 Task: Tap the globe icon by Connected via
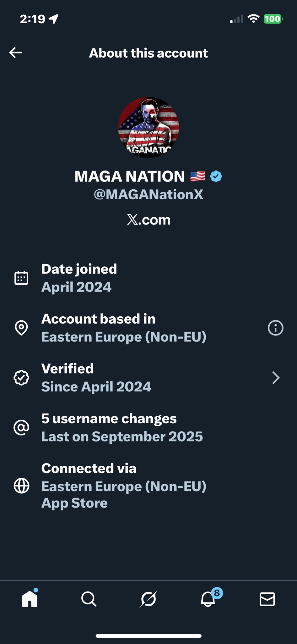click(x=21, y=486)
